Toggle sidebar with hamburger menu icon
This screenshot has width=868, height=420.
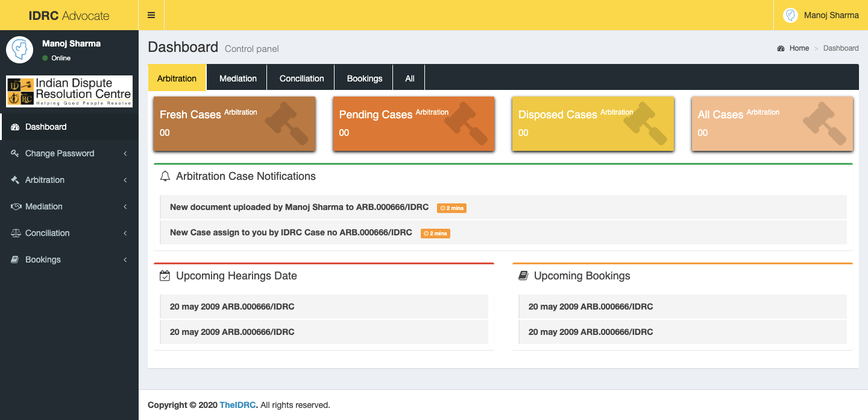click(x=151, y=15)
